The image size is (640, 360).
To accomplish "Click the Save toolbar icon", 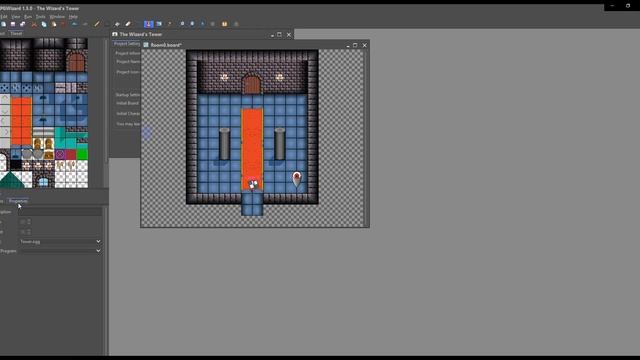I will (x=13, y=24).
